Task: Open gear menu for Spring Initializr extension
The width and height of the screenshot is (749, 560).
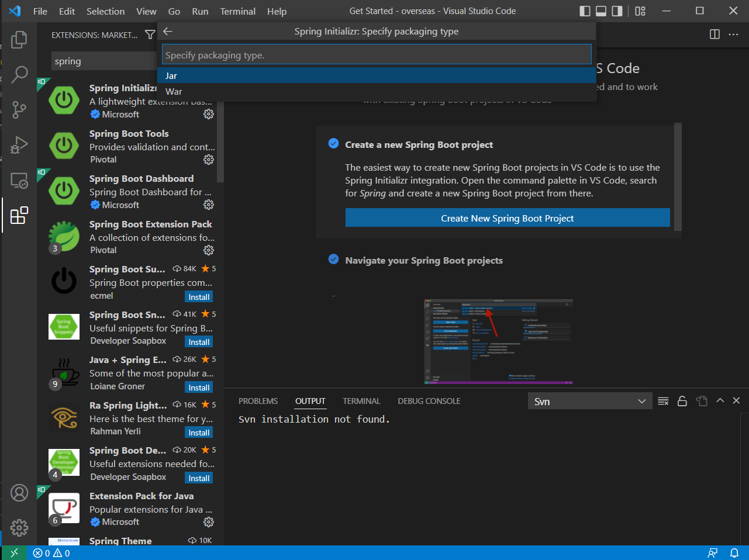Action: [x=209, y=114]
